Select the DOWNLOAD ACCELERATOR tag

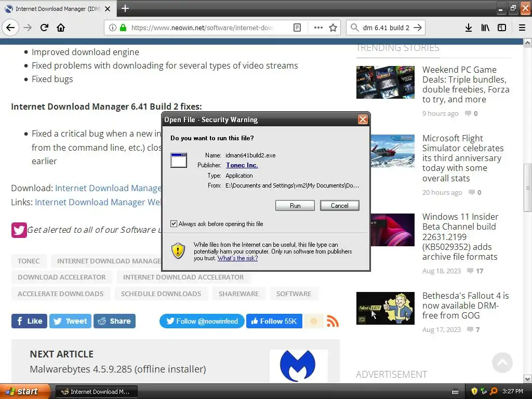(61, 277)
